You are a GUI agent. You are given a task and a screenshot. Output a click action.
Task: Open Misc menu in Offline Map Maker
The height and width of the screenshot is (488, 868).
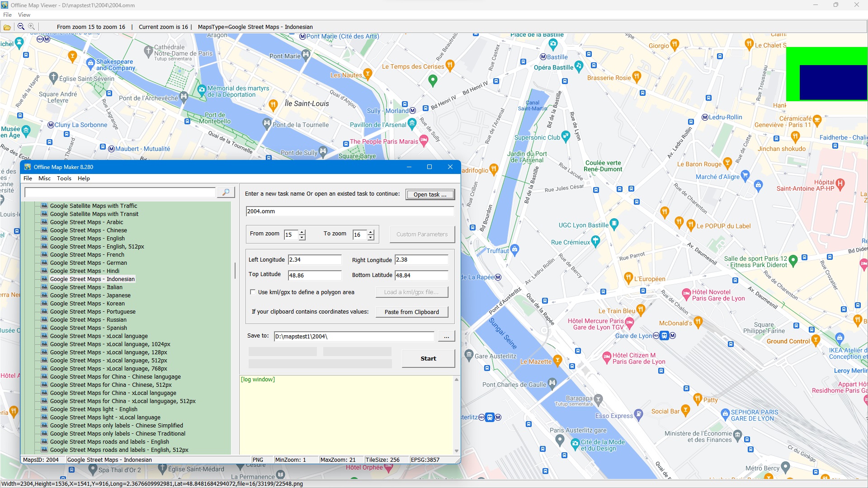point(44,178)
